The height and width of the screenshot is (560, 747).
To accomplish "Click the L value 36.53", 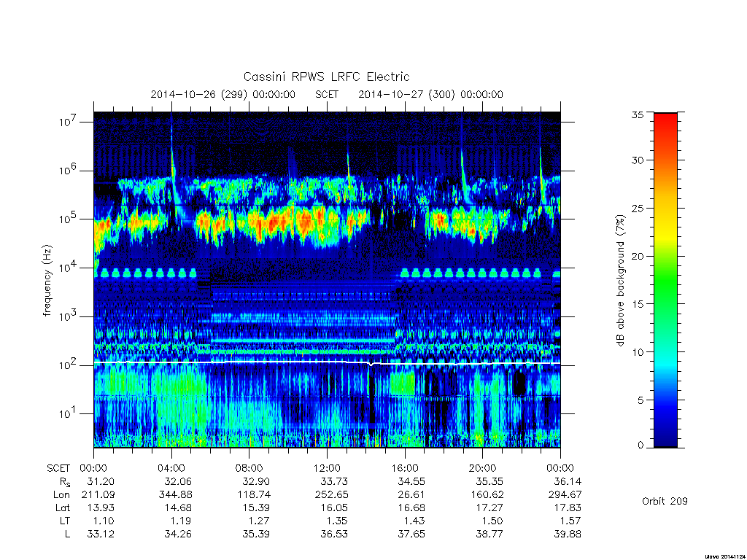I will pos(334,534).
